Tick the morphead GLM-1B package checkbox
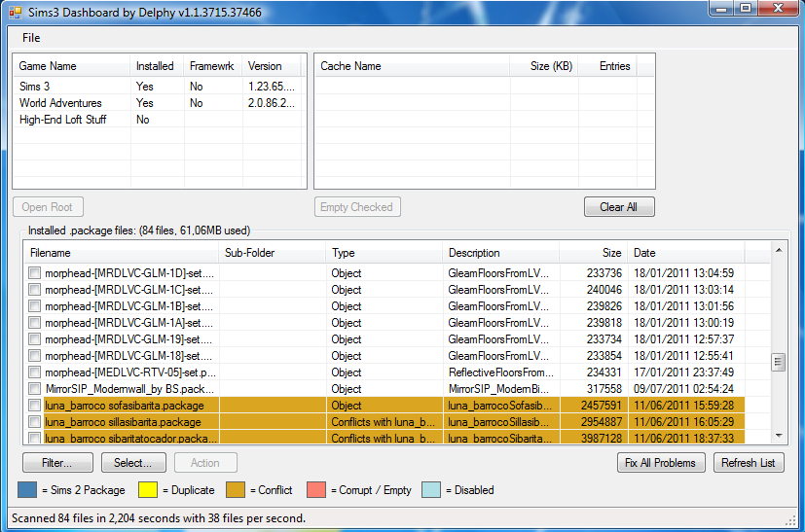Screen dimensions: 805x532 [x=34, y=306]
